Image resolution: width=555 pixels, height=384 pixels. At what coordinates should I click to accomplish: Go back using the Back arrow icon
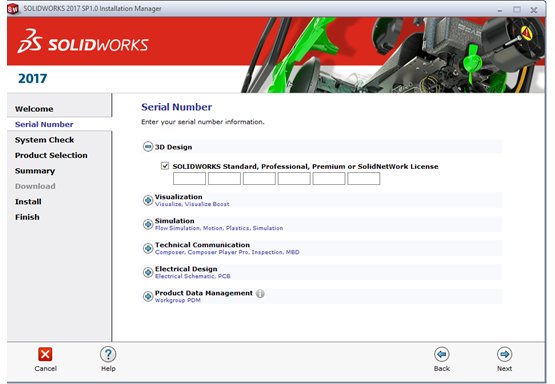pyautogui.click(x=442, y=354)
